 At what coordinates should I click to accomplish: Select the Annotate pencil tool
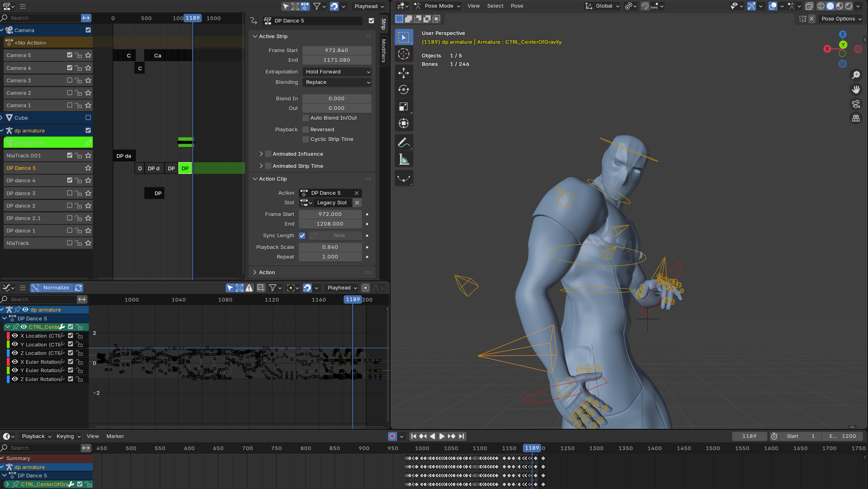point(403,142)
